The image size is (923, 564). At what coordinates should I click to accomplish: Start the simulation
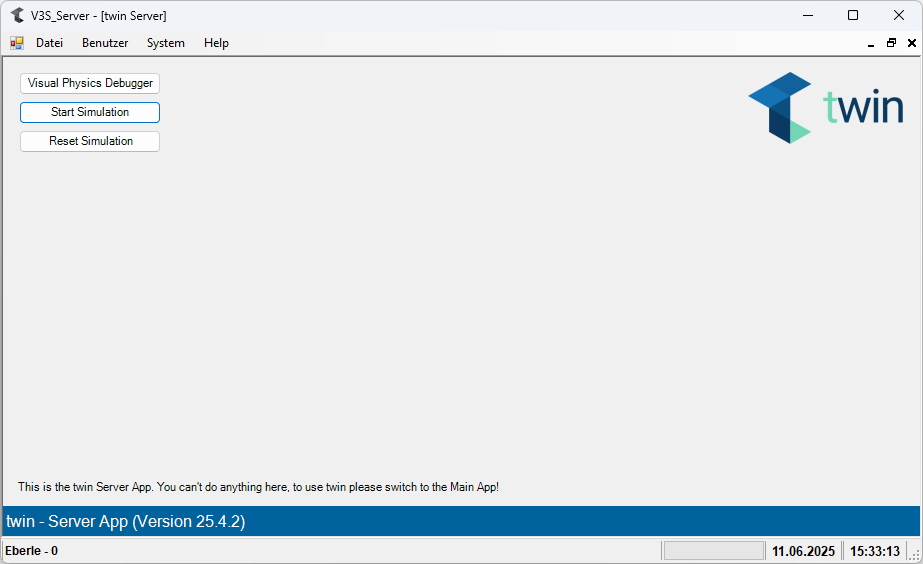pyautogui.click(x=90, y=112)
